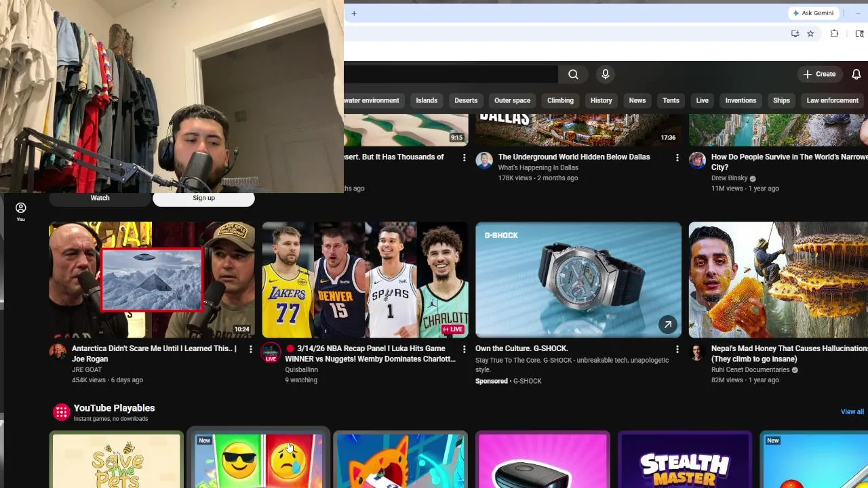Click the World's Narrowest video thumbnail
868x488 pixels.
click(x=778, y=130)
